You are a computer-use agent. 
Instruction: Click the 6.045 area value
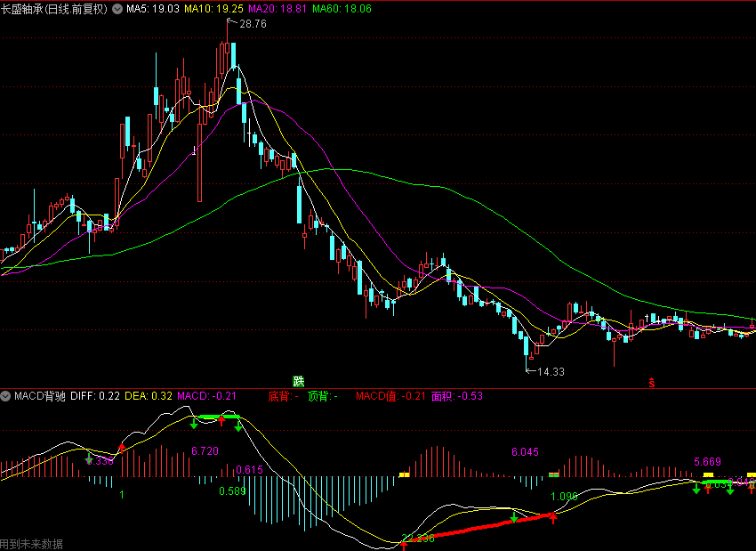(x=525, y=452)
